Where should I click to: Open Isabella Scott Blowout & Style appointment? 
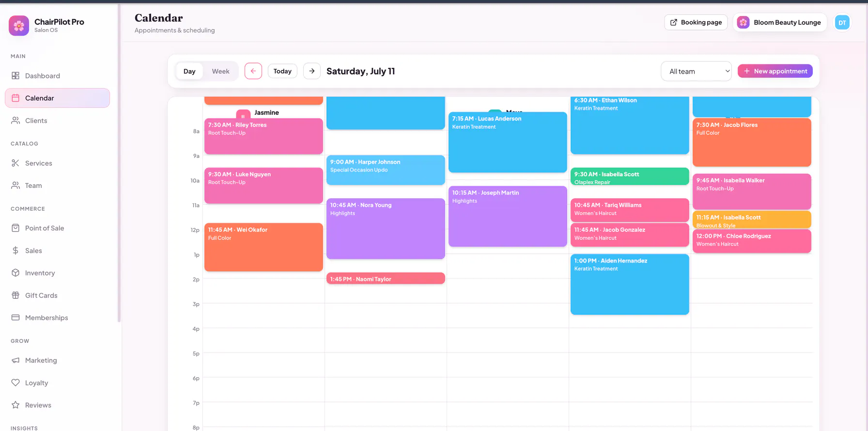click(752, 219)
